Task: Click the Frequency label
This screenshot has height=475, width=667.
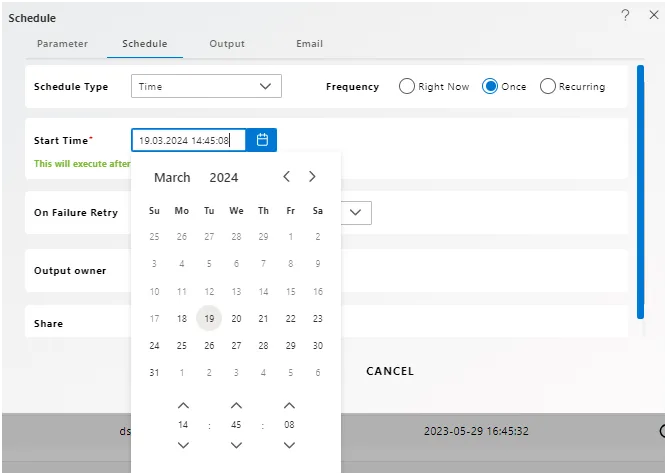Action: [x=352, y=87]
